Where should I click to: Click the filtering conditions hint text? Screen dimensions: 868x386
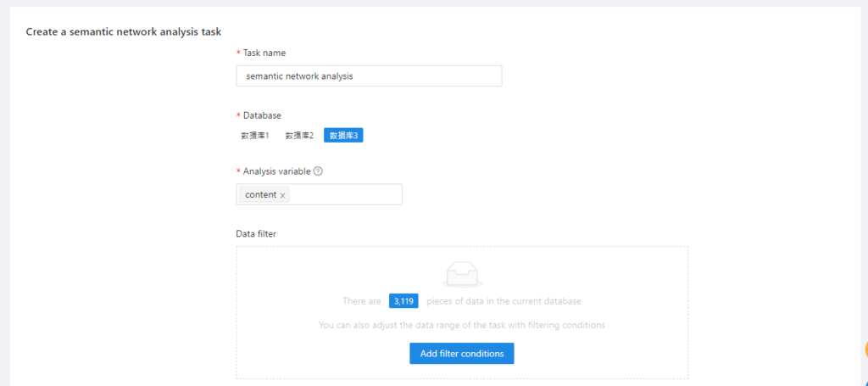[x=461, y=325]
